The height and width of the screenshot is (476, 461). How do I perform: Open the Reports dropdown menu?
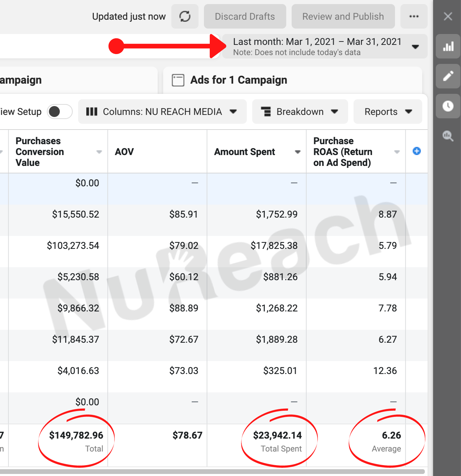coord(388,112)
